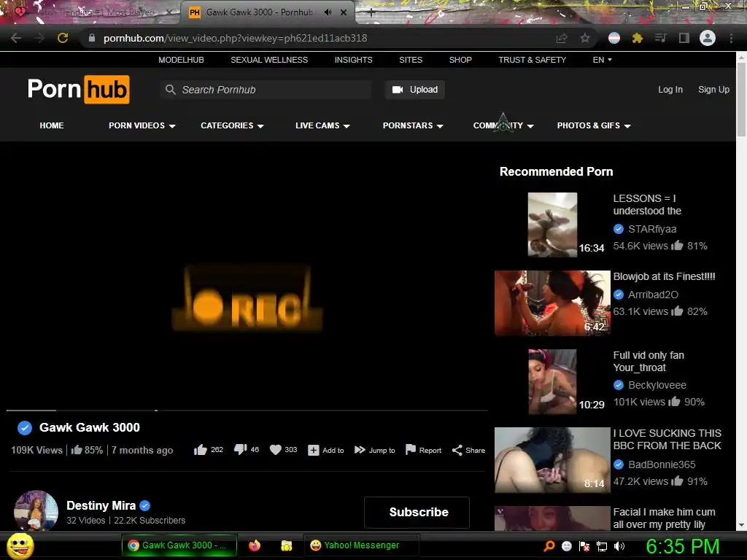Favorite the video with the heart icon
The height and width of the screenshot is (560, 747).
(x=275, y=450)
